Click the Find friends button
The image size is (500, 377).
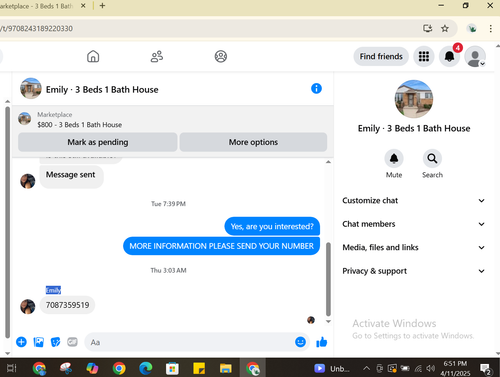pyautogui.click(x=381, y=56)
